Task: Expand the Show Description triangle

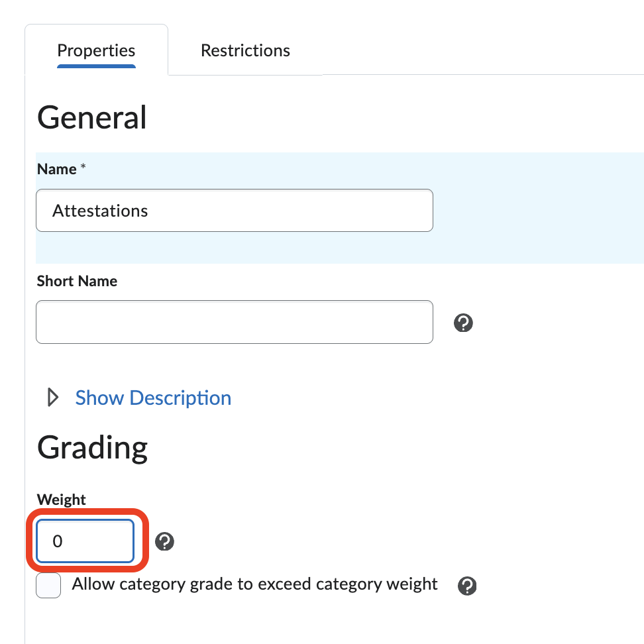Action: tap(52, 398)
